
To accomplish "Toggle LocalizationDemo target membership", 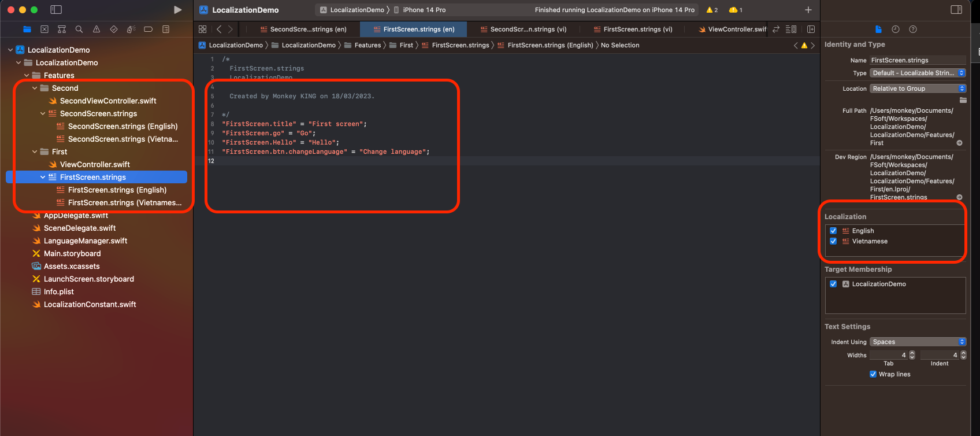I will (833, 284).
